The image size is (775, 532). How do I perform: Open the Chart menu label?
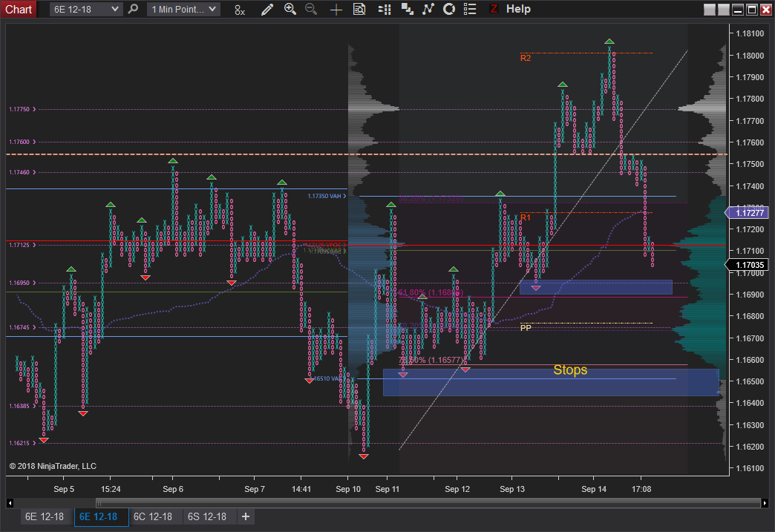coord(19,10)
